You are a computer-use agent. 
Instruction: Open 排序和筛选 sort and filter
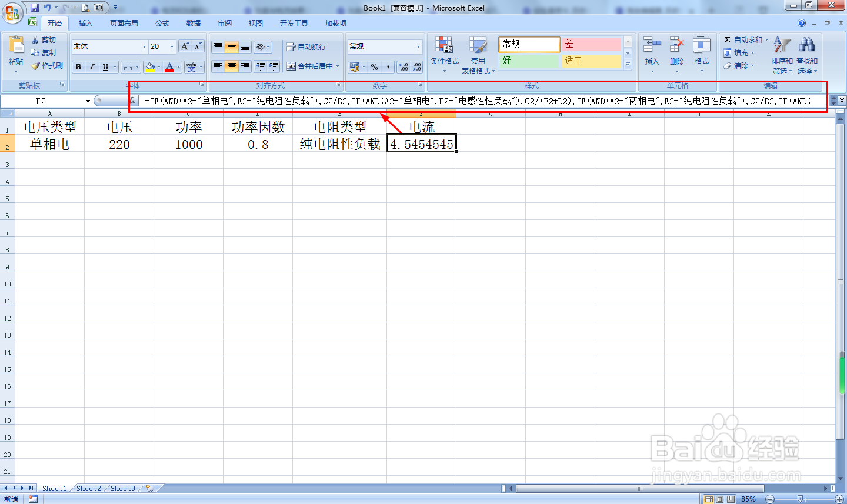click(782, 54)
